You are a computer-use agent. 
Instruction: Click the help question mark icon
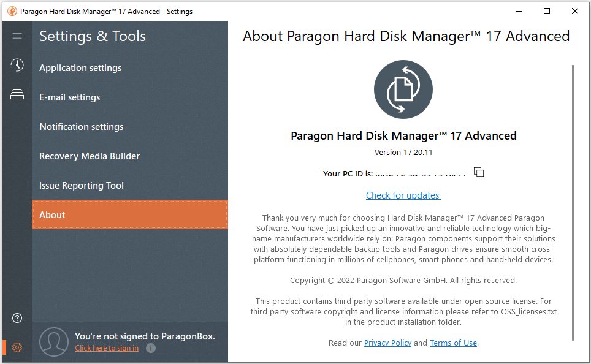click(17, 318)
